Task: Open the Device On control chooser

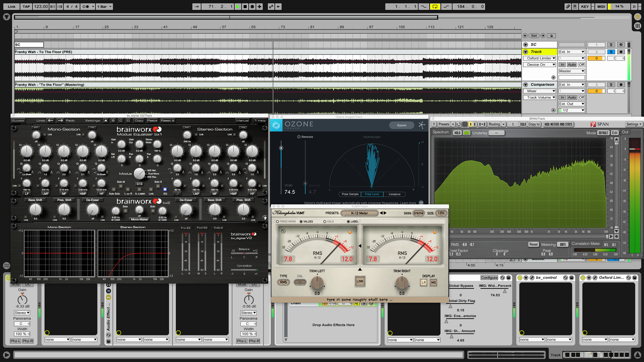Action: coord(540,65)
